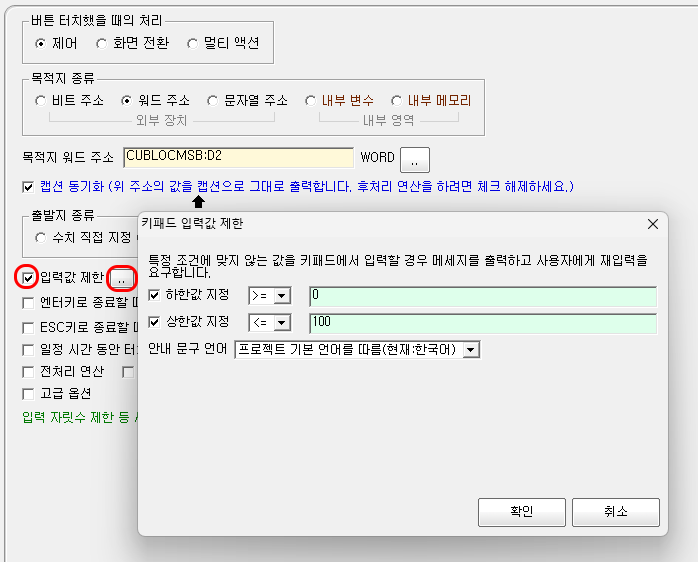Choose 문자열 주소 destination type
This screenshot has width=698, height=562.
coord(213,101)
